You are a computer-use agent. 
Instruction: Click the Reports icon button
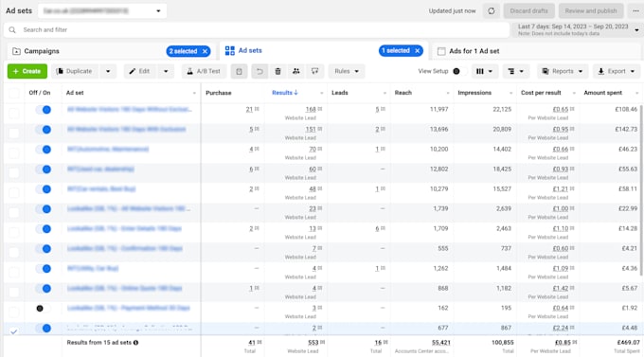click(557, 71)
